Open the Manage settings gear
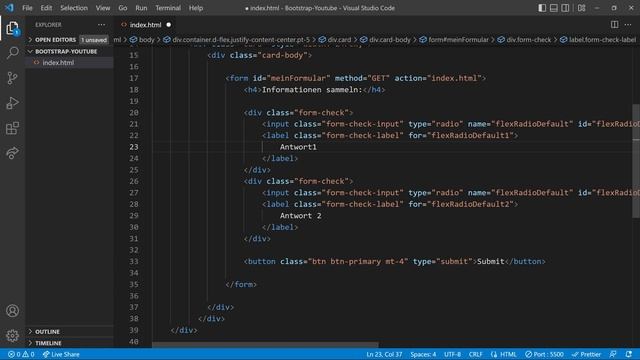Screen dimensions: 640x360 (x=12, y=336)
